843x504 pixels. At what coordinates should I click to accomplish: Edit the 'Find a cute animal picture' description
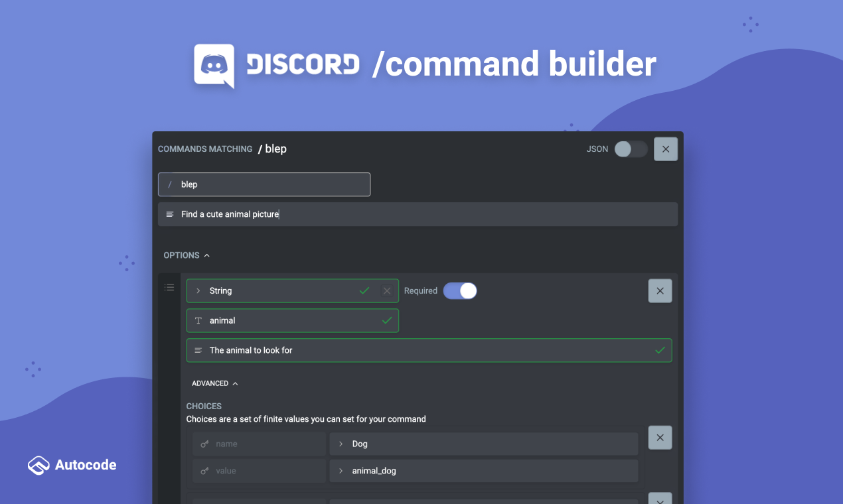click(x=418, y=214)
